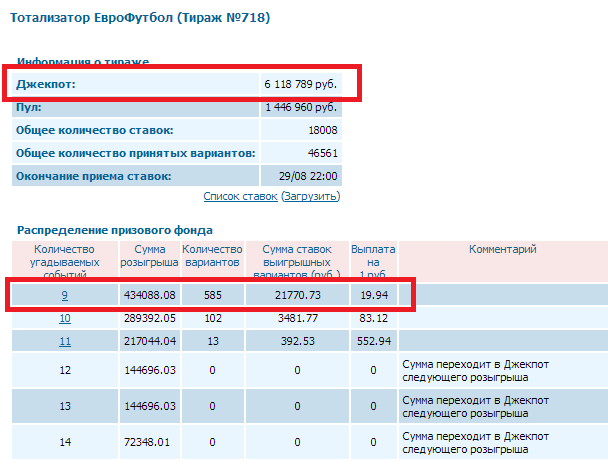Click the prize sum '217044.04'
Viewport: 608px width, 469px height.
[x=150, y=341]
